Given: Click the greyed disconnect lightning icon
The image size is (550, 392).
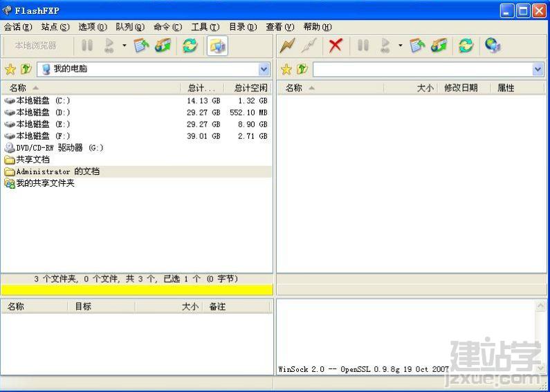Looking at the screenshot, I should [x=309, y=46].
